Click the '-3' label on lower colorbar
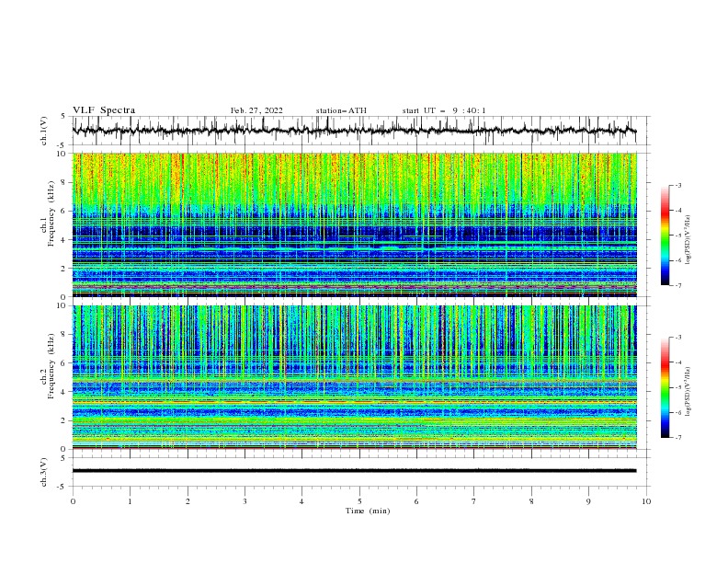The height and width of the screenshot is (563, 728). click(x=677, y=338)
